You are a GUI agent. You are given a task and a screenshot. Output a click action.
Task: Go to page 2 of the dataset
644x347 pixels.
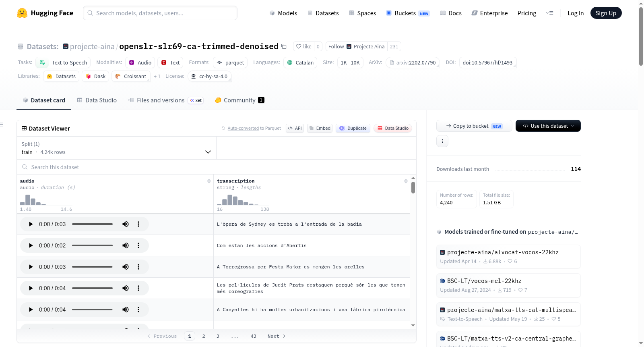click(x=204, y=336)
